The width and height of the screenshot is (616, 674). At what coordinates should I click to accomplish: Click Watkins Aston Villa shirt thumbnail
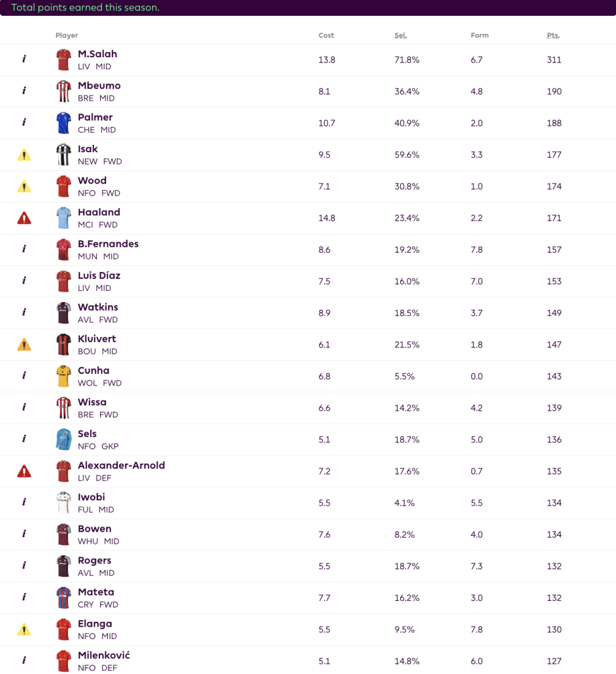[x=63, y=313]
